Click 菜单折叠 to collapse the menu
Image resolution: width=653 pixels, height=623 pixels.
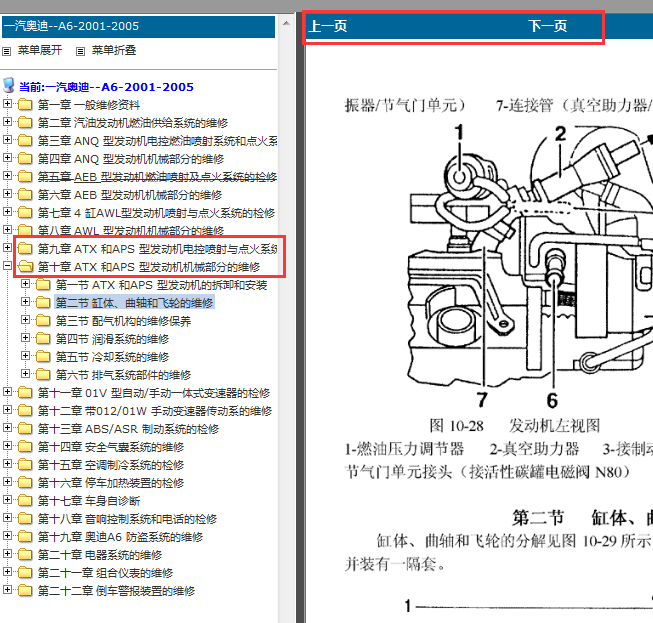[114, 50]
